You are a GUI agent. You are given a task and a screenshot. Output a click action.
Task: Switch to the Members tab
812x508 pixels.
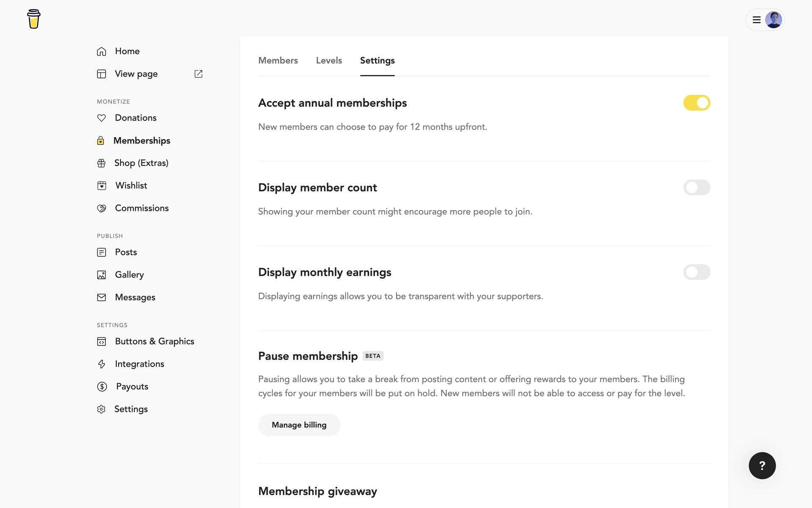pos(278,61)
